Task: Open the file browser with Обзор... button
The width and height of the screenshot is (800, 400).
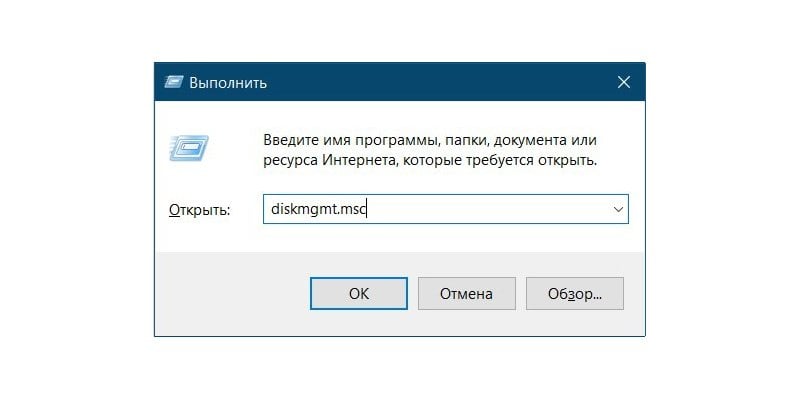Action: click(575, 293)
